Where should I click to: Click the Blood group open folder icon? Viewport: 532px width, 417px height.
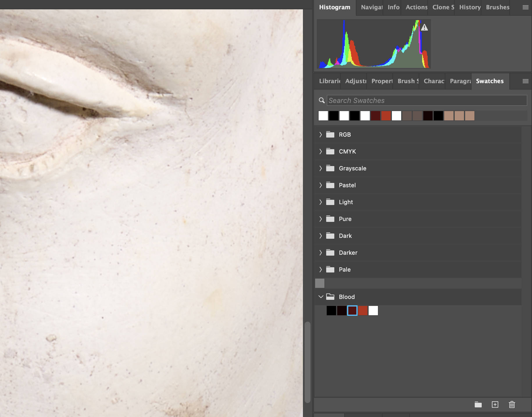tap(330, 297)
